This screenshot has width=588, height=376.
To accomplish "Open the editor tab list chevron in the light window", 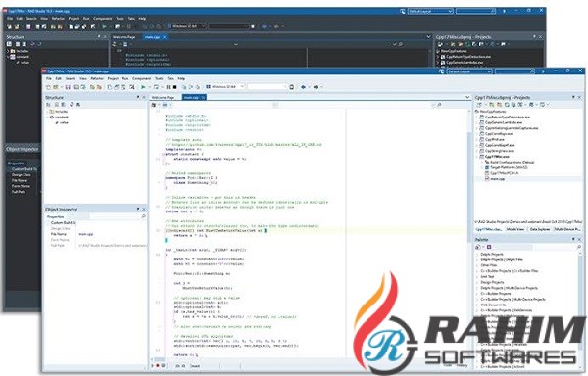I will pos(467,97).
